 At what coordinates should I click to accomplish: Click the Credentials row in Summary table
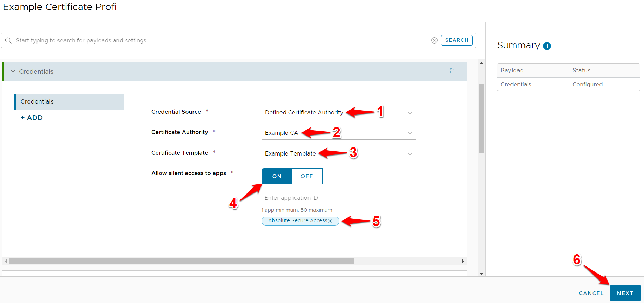569,84
